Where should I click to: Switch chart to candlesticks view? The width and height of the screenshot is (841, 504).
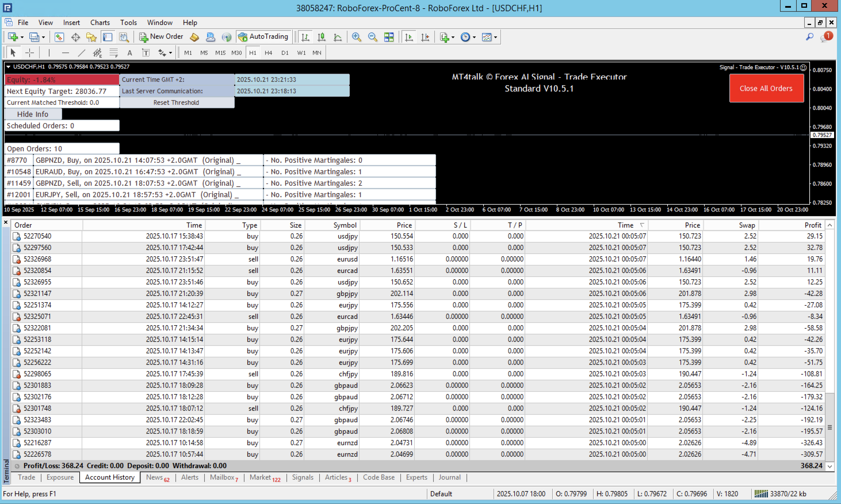[321, 37]
